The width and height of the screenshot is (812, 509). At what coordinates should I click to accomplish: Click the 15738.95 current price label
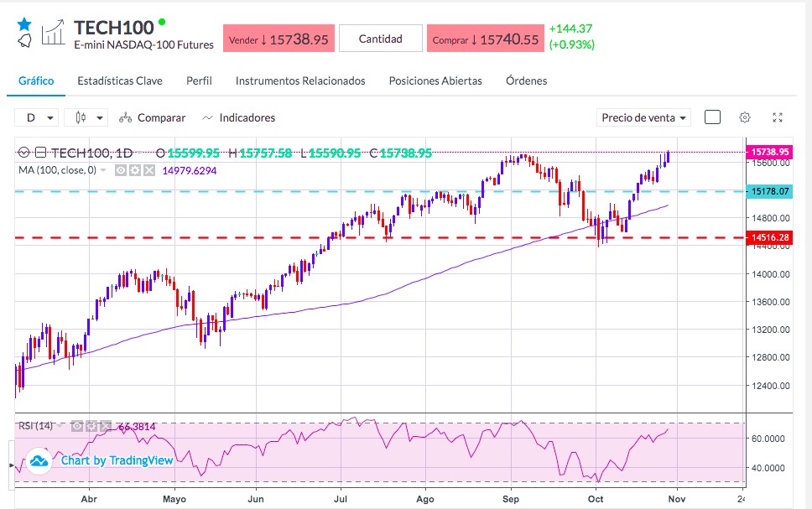coord(769,152)
